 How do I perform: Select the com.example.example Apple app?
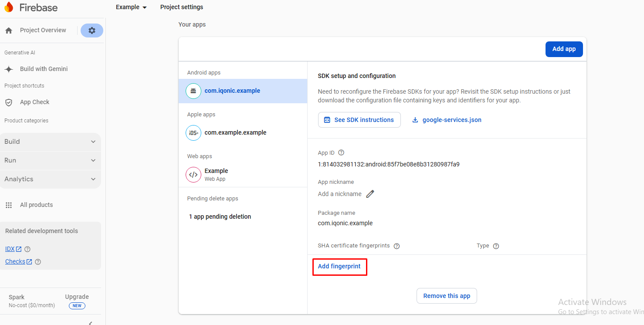point(243,133)
